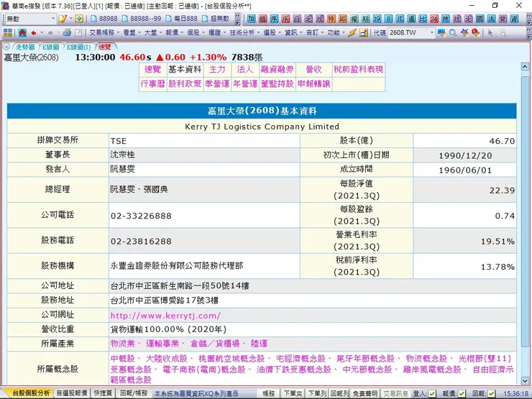Click the lightning bolt quick order icon
This screenshot has width=532, height=399.
tap(352, 33)
